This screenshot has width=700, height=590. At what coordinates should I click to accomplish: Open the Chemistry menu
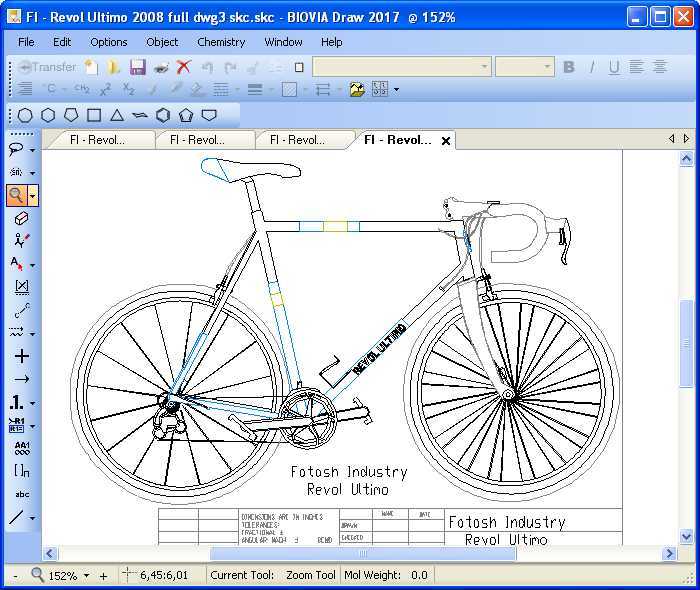pos(221,42)
